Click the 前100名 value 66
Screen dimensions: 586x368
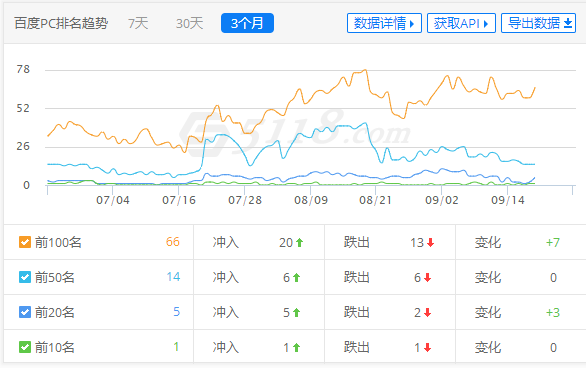(x=173, y=242)
